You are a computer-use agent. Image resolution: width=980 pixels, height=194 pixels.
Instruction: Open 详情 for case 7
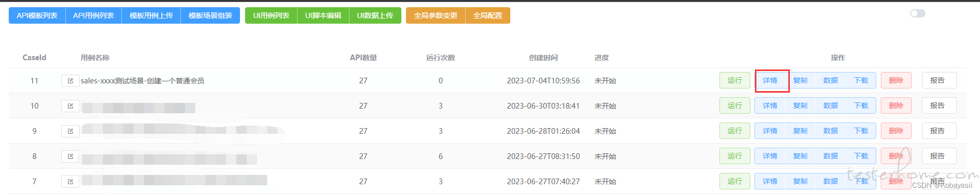770,181
